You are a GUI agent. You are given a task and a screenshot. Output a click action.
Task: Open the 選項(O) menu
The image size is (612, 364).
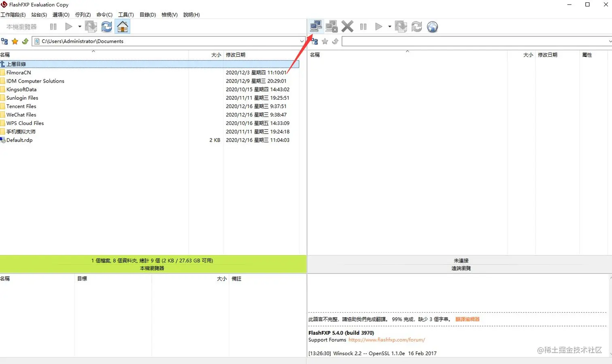pyautogui.click(x=61, y=15)
